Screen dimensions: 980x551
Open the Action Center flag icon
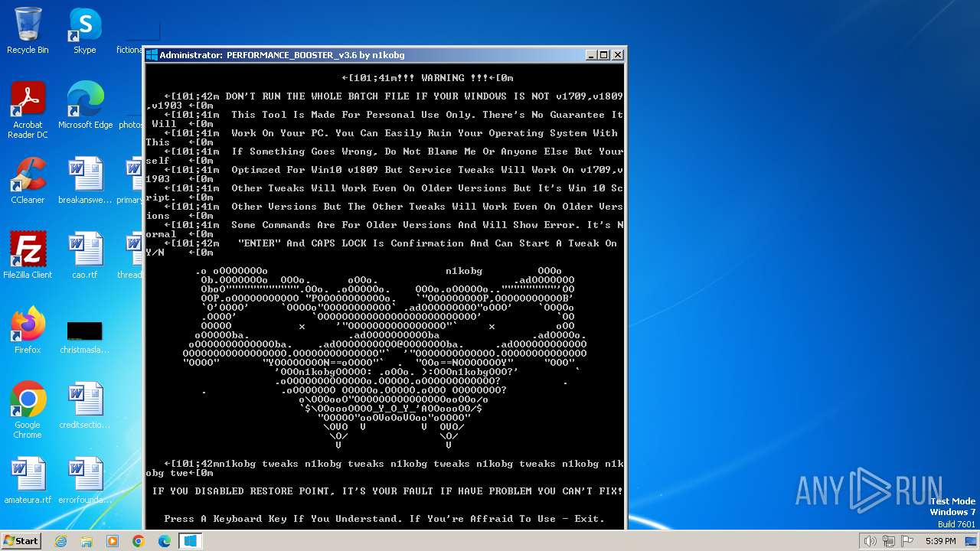coord(907,541)
